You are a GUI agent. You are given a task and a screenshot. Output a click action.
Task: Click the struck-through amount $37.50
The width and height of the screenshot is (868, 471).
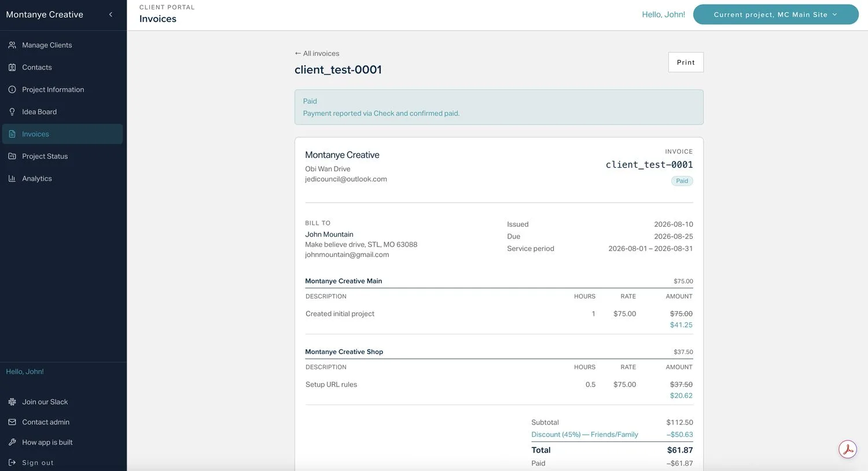click(681, 385)
